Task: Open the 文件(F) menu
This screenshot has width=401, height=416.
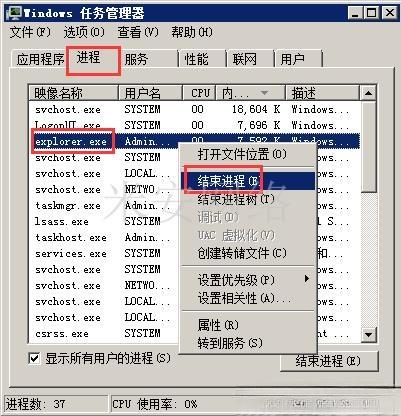Action: click(x=30, y=32)
